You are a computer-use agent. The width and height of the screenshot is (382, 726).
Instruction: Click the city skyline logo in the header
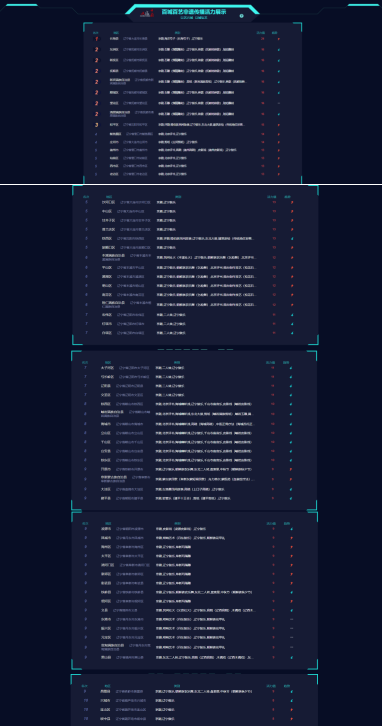[x=147, y=13]
